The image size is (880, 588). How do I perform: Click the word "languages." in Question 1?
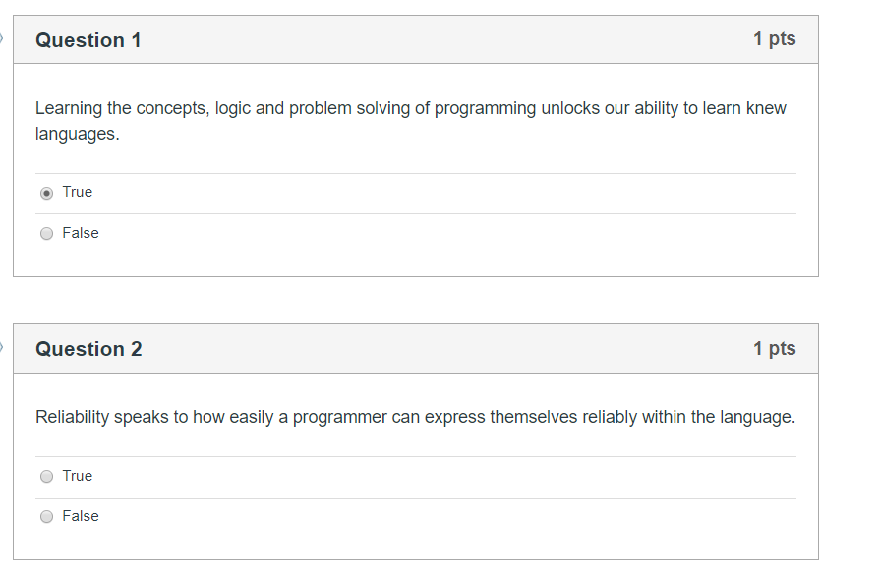coord(78,134)
